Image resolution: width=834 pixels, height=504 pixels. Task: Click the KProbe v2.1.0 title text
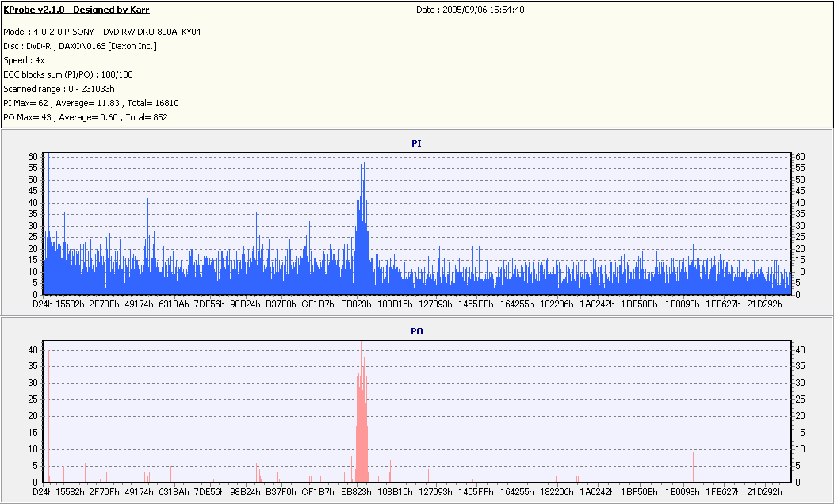[77, 10]
